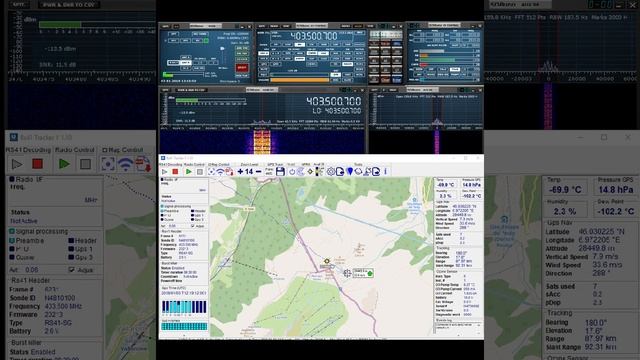Click the yellow and black icon beside the APRS diamond
640x360 pixels.
click(x=319, y=172)
